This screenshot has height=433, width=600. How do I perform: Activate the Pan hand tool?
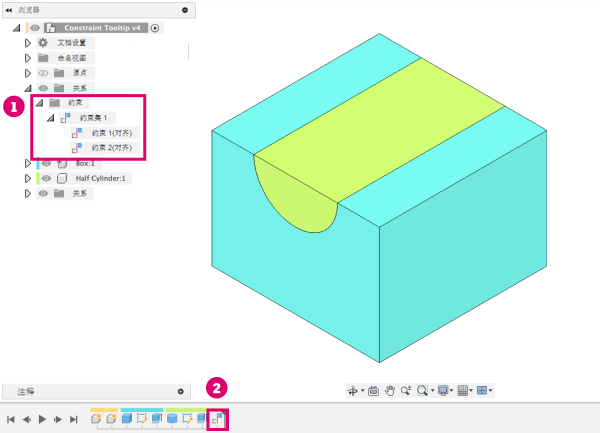(390, 391)
